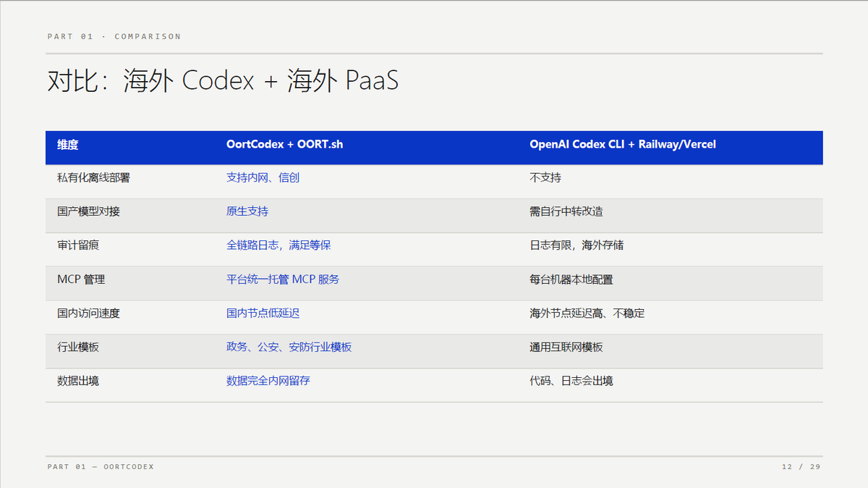
Task: Select the '审计留痕' row label
Action: coord(78,245)
